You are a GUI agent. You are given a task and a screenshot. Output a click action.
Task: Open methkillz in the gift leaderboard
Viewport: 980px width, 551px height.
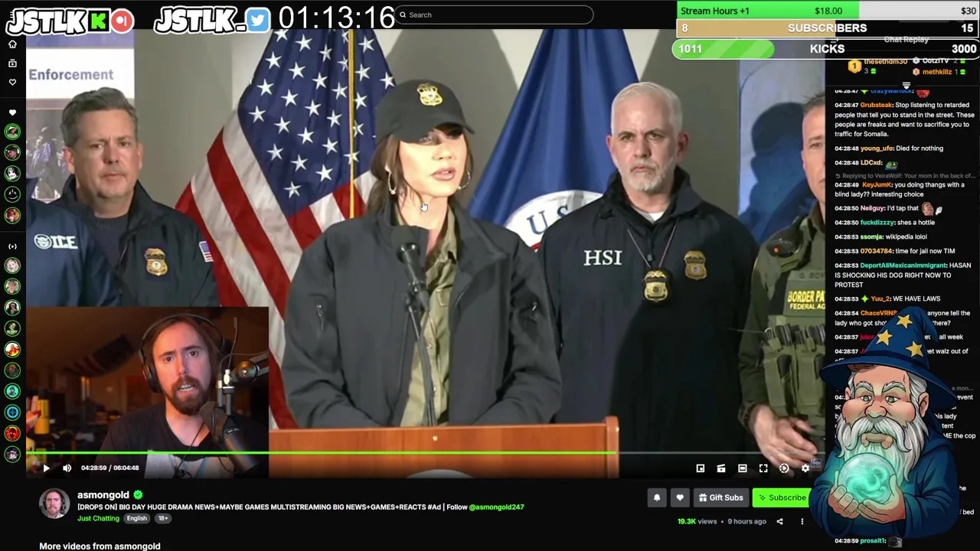click(x=936, y=72)
